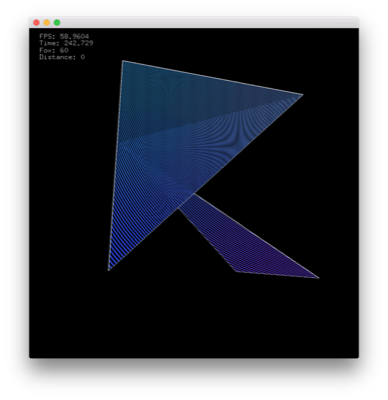The width and height of the screenshot is (388, 400).
Task: Click the bottom-left pointed tip of the triangle
Action: [109, 270]
